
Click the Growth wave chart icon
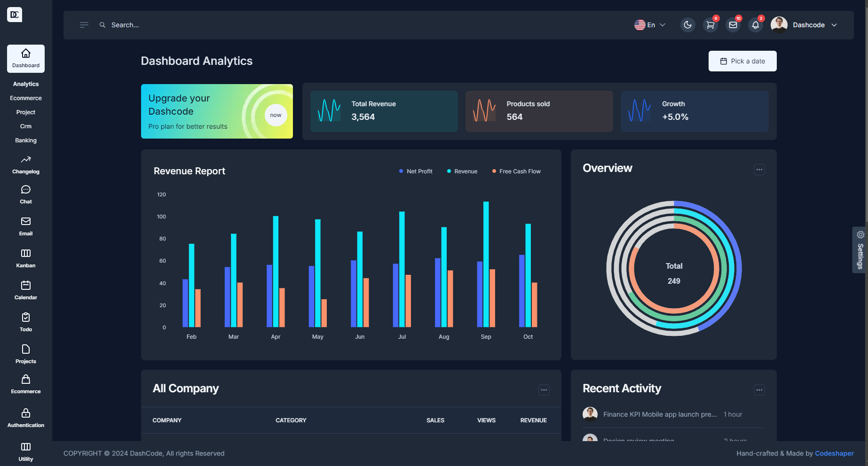639,111
